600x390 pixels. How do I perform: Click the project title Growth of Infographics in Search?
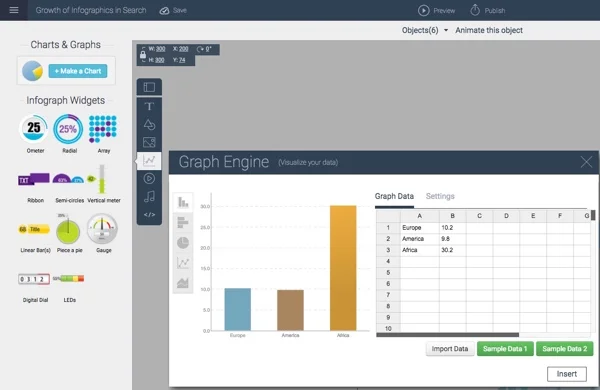point(91,10)
